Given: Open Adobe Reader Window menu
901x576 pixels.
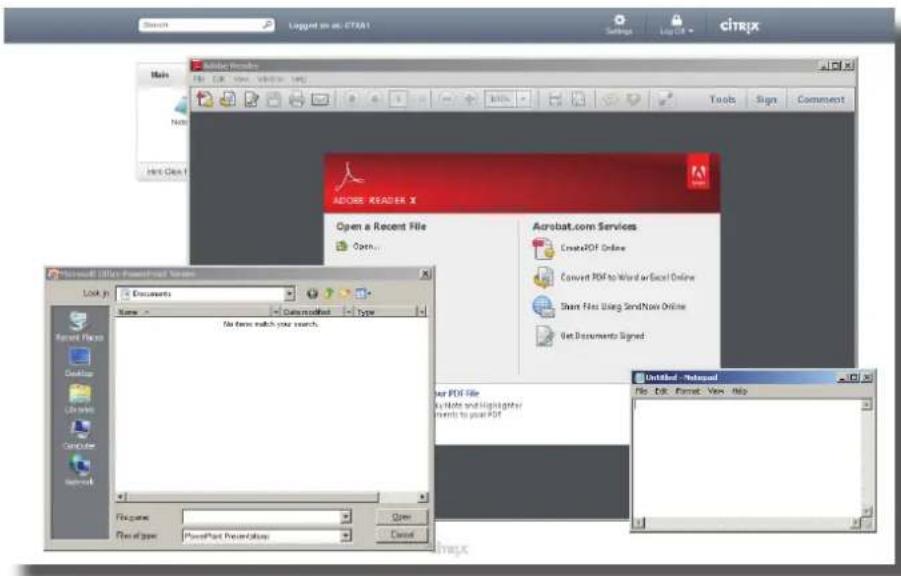Looking at the screenshot, I should point(270,79).
